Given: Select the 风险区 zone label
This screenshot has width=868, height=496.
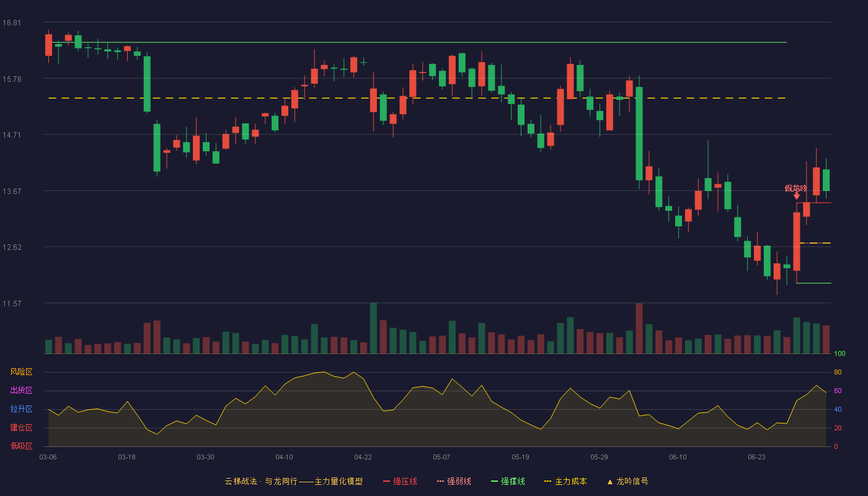Looking at the screenshot, I should 21,372.
